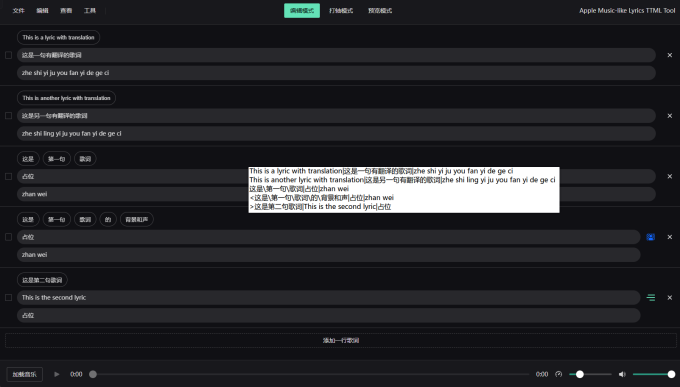Click 'Apple Music-like Lyrics TTML Tool' title text

(x=627, y=11)
